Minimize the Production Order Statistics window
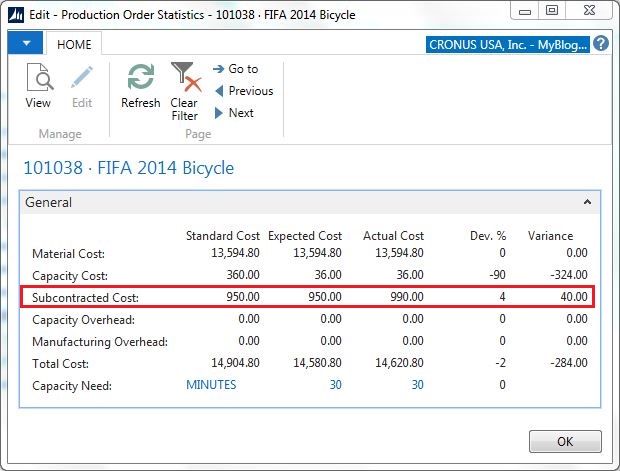620x471 pixels. 525,11
